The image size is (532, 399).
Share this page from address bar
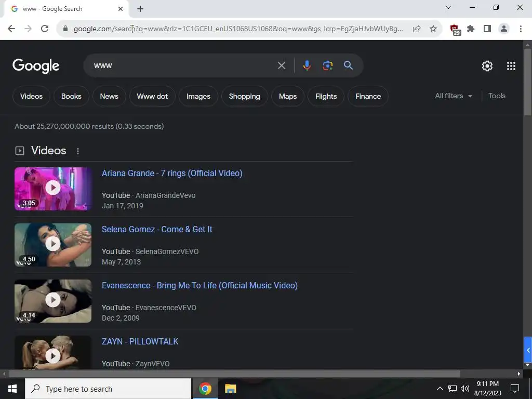tap(417, 29)
